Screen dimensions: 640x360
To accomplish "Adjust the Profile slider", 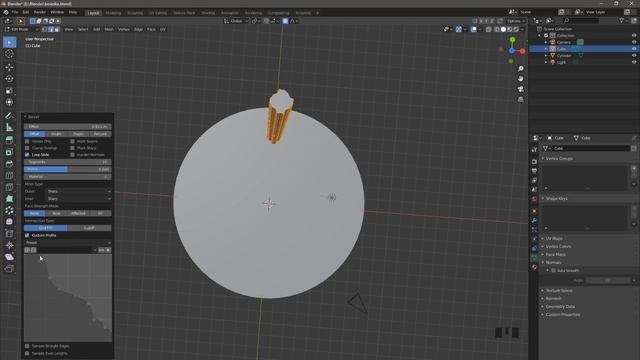I will coord(68,169).
